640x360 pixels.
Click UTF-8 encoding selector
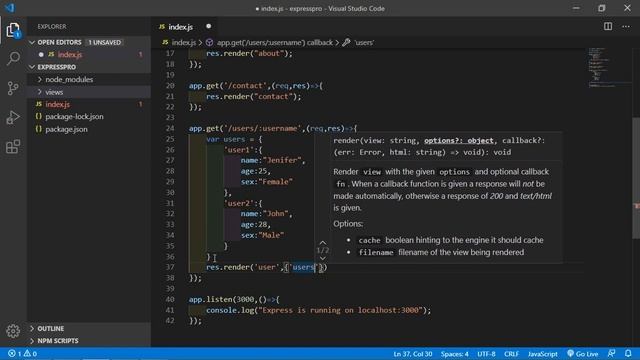click(486, 354)
